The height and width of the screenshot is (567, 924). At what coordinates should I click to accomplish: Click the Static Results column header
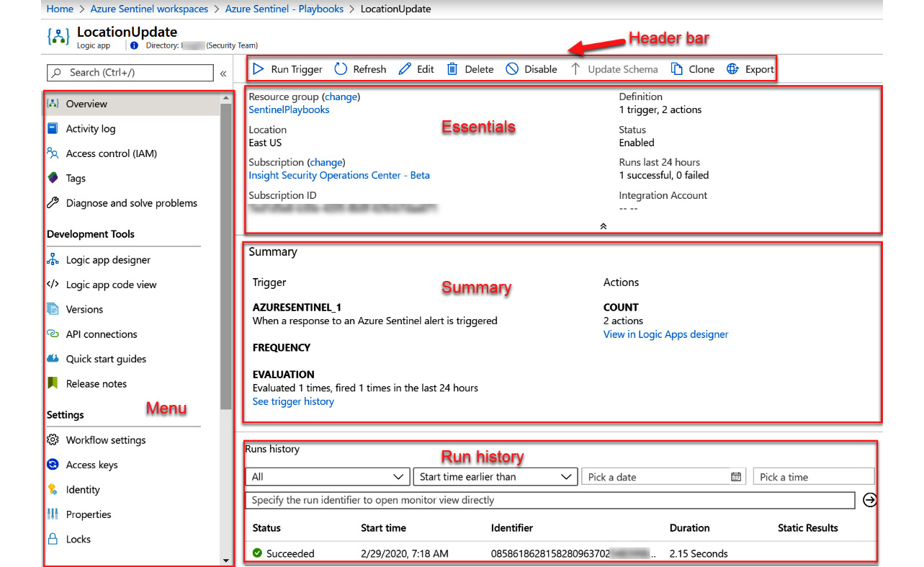808,528
